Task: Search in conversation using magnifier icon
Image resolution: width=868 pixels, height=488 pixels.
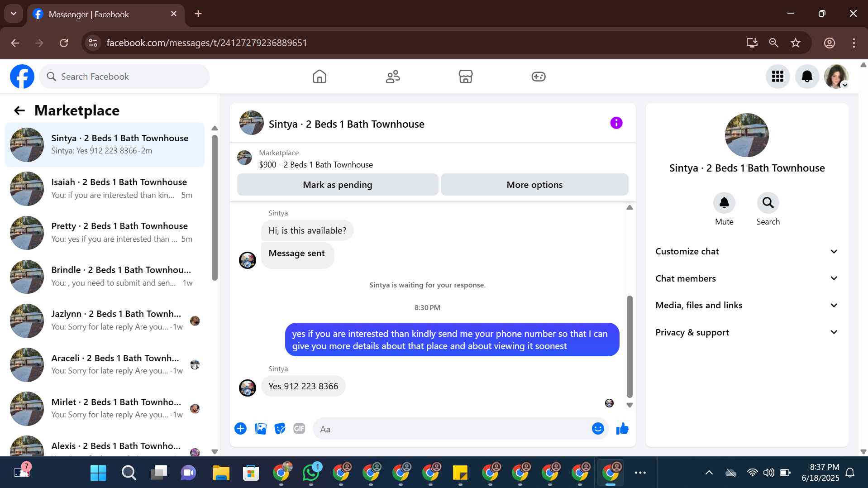Action: 768,203
